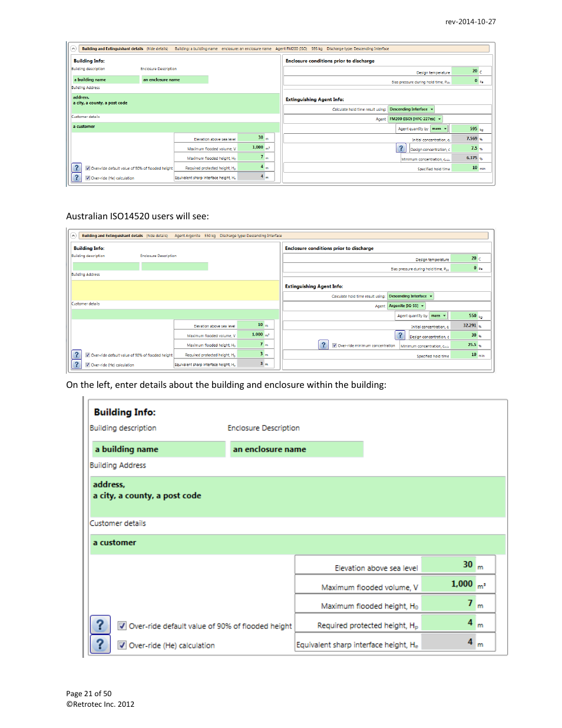Click 'rev-2014-10-27' header text
Image resolution: width=562 pixels, height=728 pixels.
(471, 22)
